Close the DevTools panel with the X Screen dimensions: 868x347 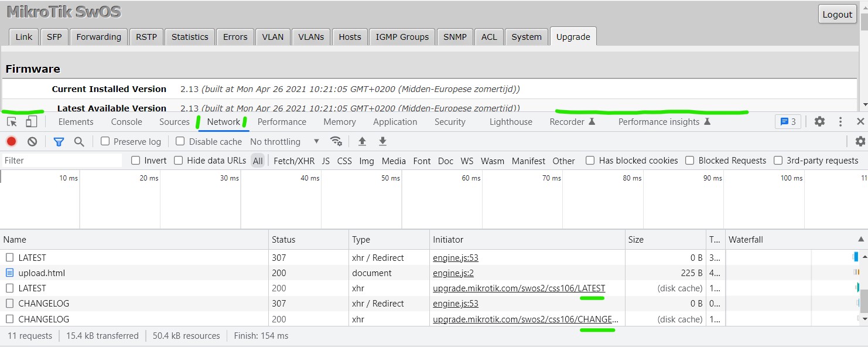pyautogui.click(x=860, y=121)
